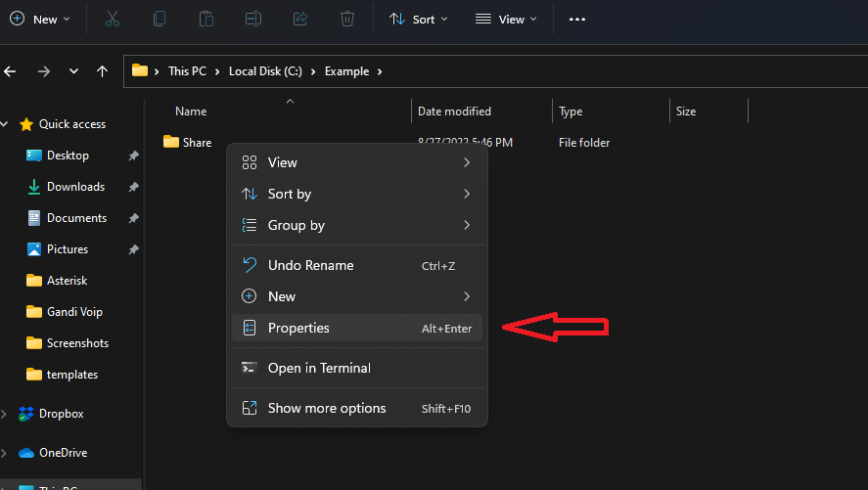Sort by the Date modified column header
Image resolution: width=868 pixels, height=490 pixels.
(455, 111)
